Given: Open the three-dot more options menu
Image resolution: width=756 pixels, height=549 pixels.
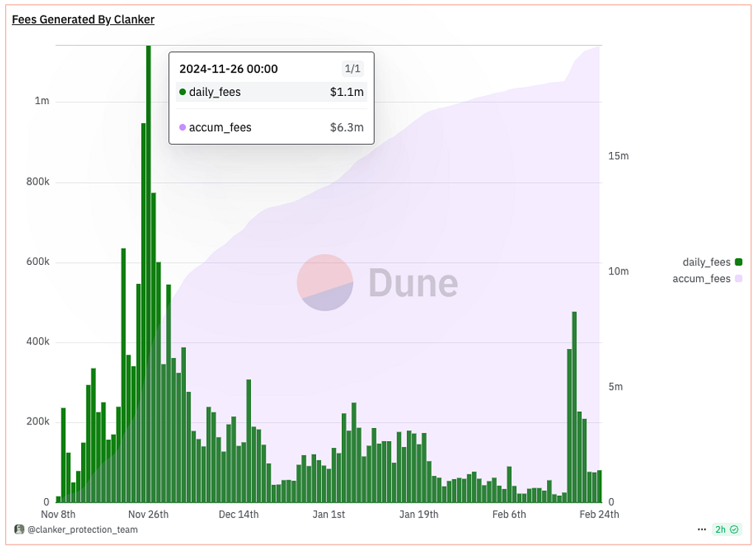Looking at the screenshot, I should tap(701, 530).
